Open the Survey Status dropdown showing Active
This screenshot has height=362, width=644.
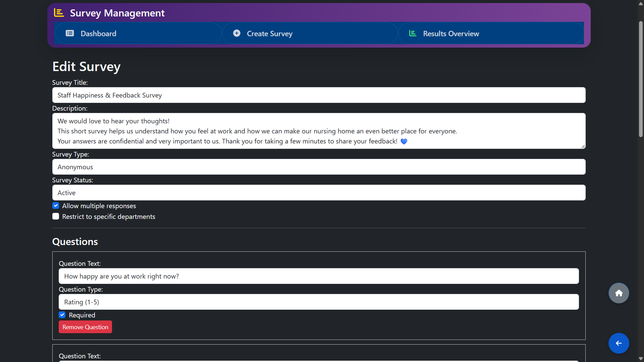[319, 192]
